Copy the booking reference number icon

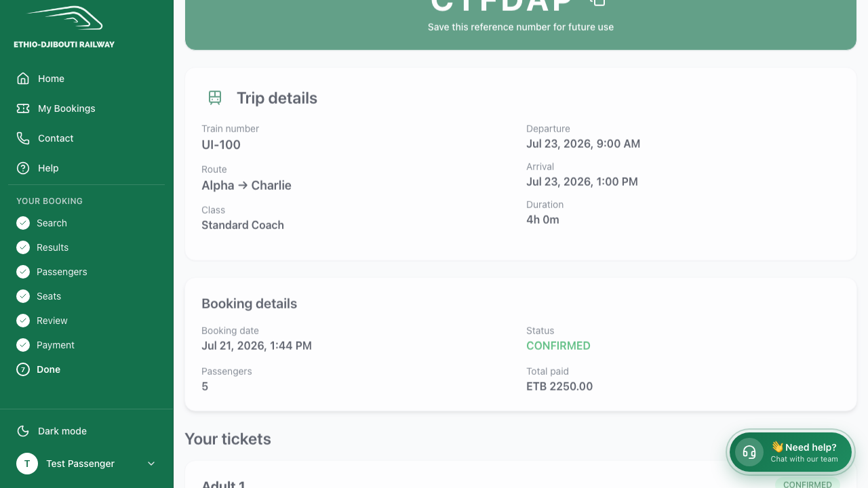click(x=597, y=2)
